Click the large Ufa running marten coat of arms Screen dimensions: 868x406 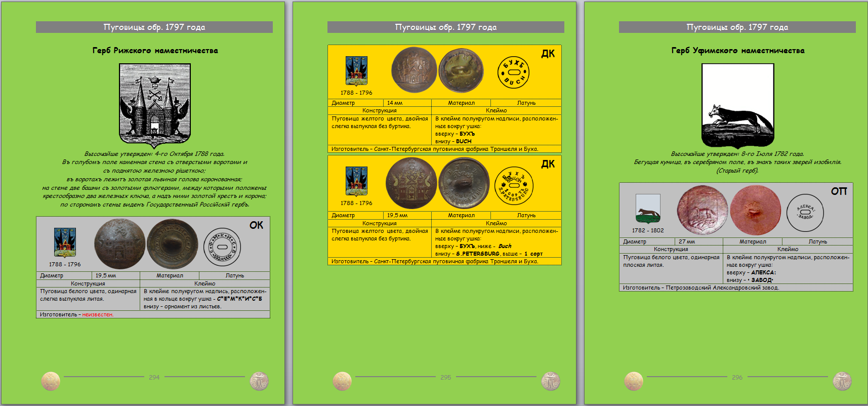click(x=737, y=105)
